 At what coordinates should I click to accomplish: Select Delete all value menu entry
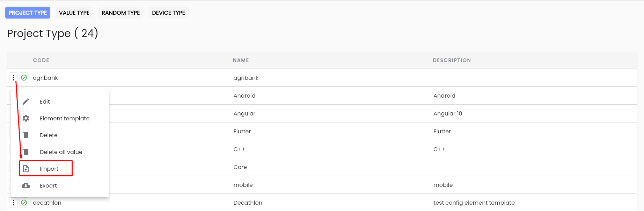[60, 152]
